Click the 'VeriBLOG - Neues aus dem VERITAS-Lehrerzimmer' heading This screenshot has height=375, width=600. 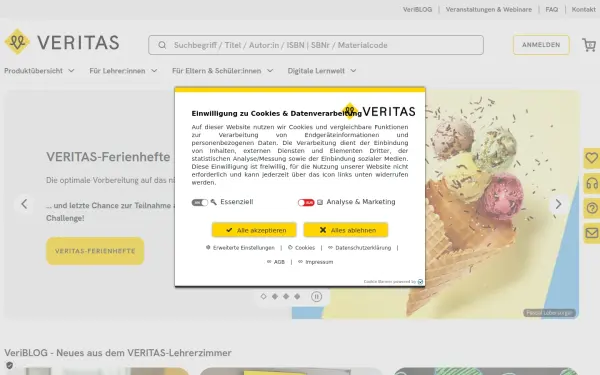[x=118, y=352]
